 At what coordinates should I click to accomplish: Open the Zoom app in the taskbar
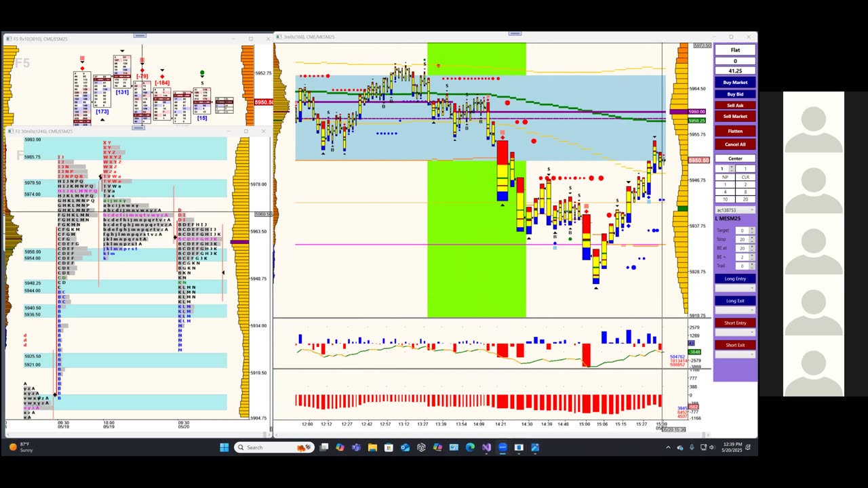click(x=502, y=447)
